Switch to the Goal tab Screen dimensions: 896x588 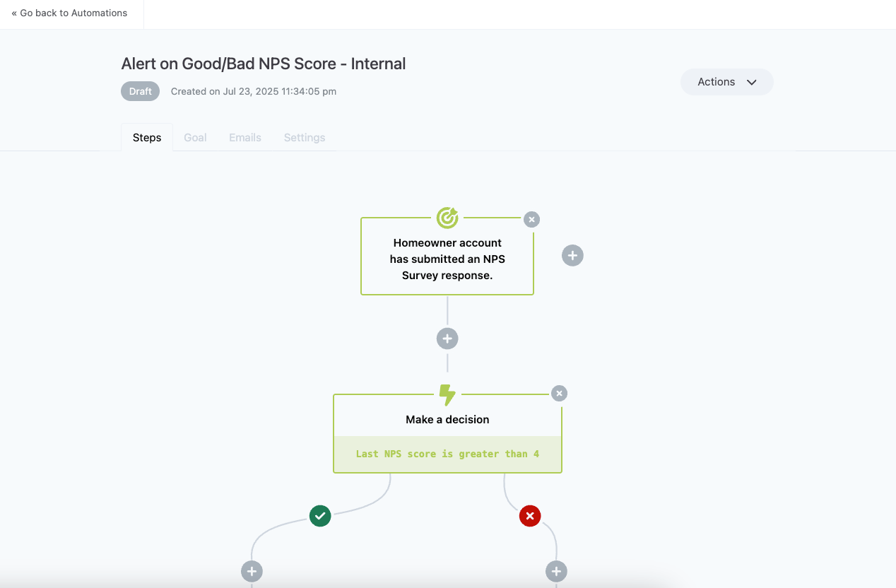pos(195,137)
